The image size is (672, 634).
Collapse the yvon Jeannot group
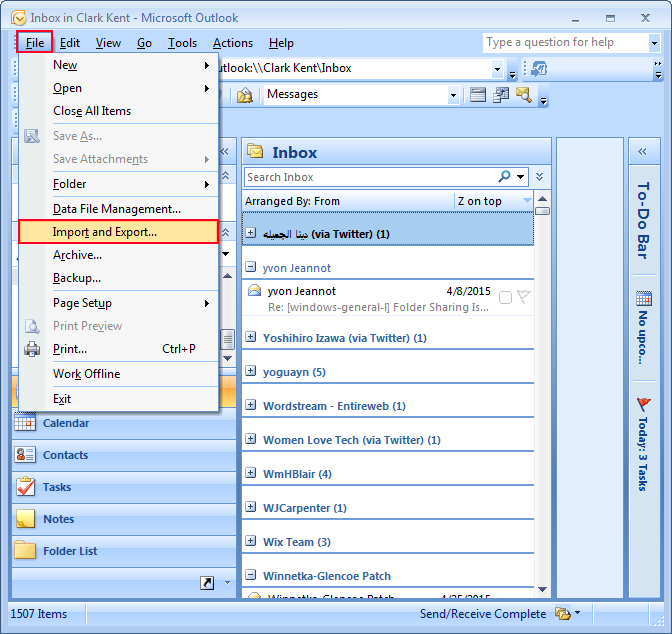tap(250, 267)
